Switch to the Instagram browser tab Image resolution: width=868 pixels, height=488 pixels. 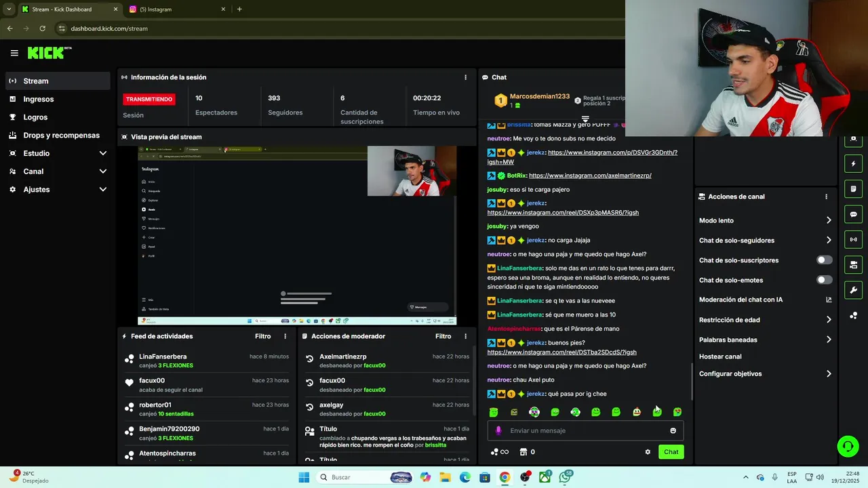coord(178,9)
